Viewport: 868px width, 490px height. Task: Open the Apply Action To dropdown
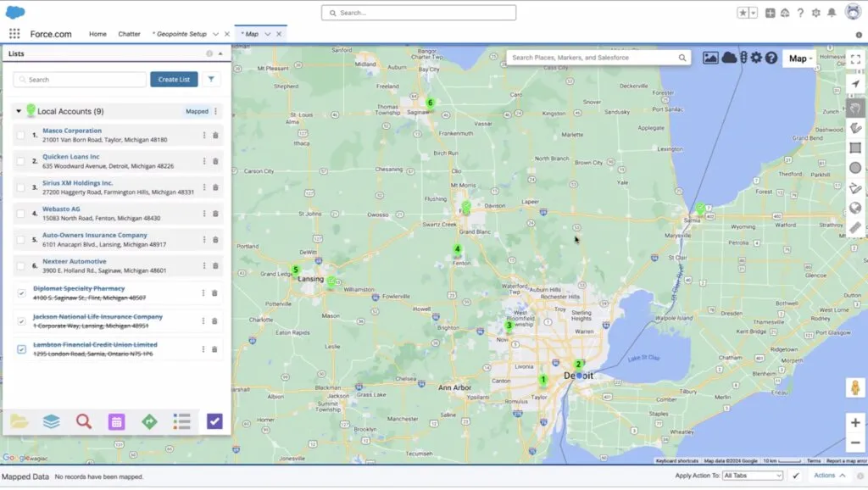click(754, 476)
